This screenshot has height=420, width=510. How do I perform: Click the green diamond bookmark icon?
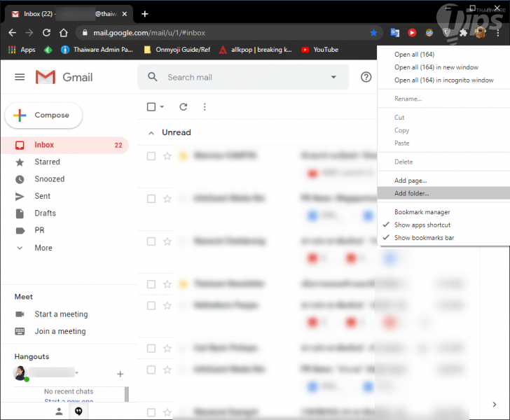coord(48,50)
